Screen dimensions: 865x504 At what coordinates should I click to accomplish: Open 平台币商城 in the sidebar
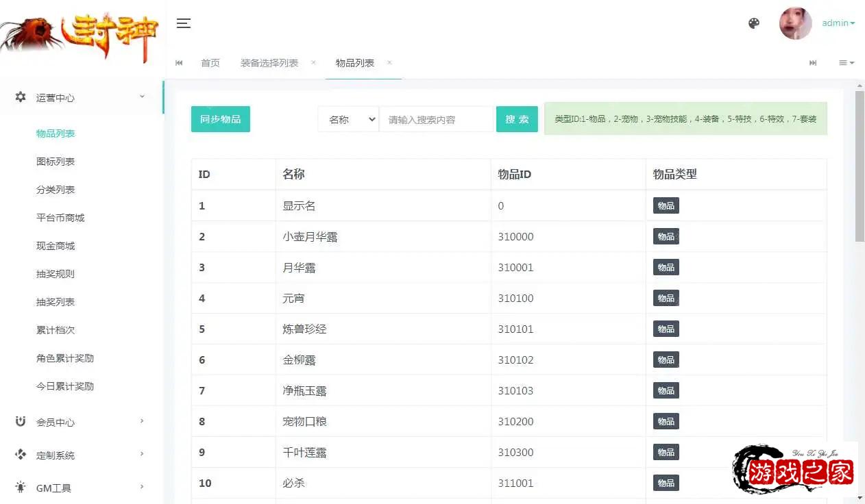60,218
